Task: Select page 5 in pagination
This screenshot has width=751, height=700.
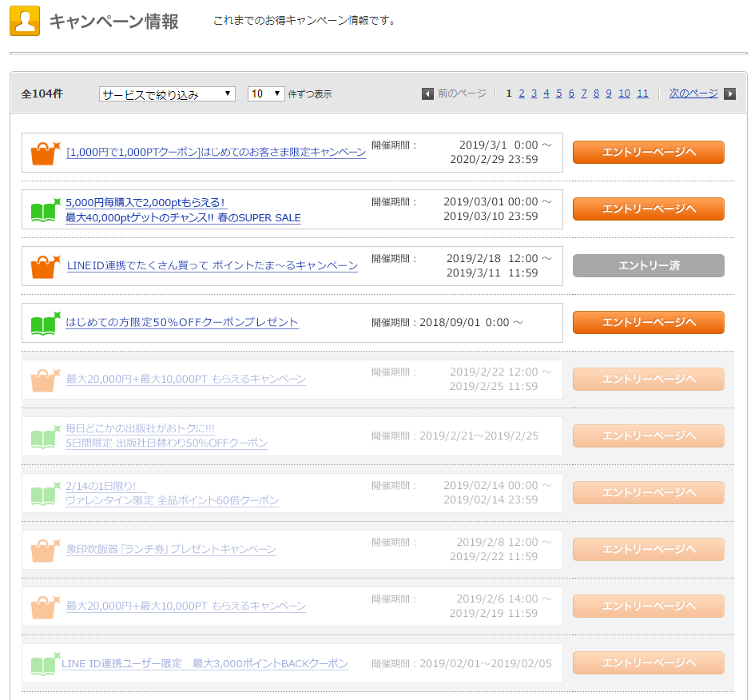Action: pyautogui.click(x=559, y=93)
